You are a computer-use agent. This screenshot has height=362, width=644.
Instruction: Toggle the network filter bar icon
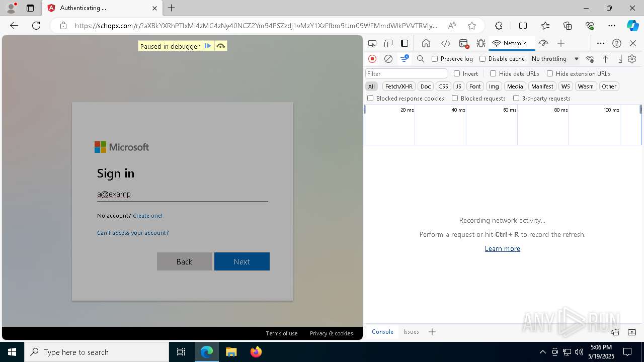click(x=404, y=59)
